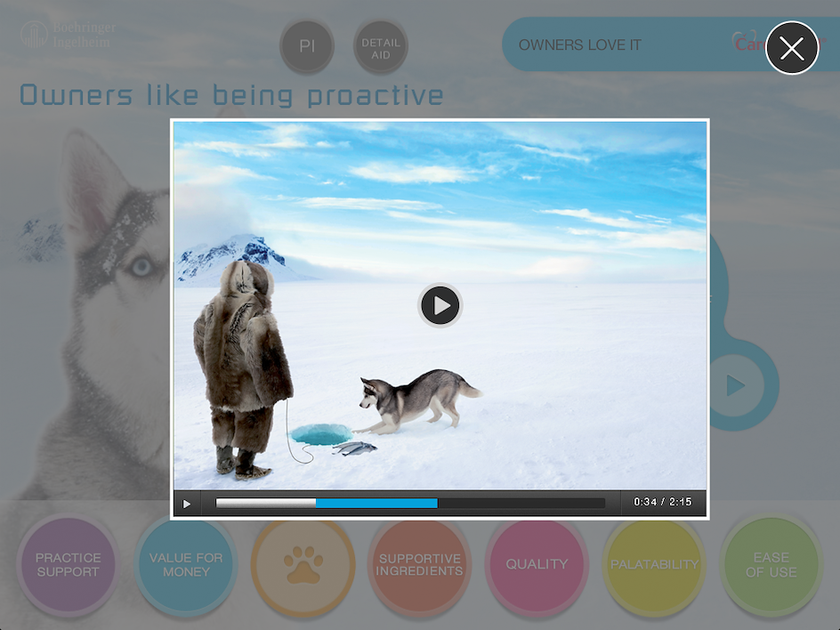Select the Quality circle
The width and height of the screenshot is (840, 630).
pos(537,565)
